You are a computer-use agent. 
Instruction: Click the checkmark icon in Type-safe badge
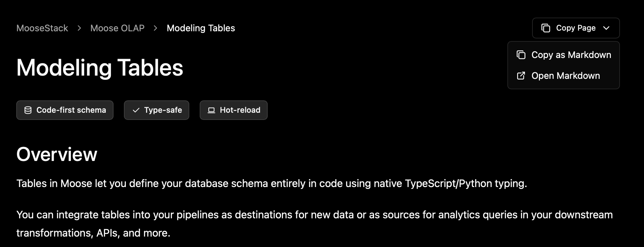pos(136,110)
